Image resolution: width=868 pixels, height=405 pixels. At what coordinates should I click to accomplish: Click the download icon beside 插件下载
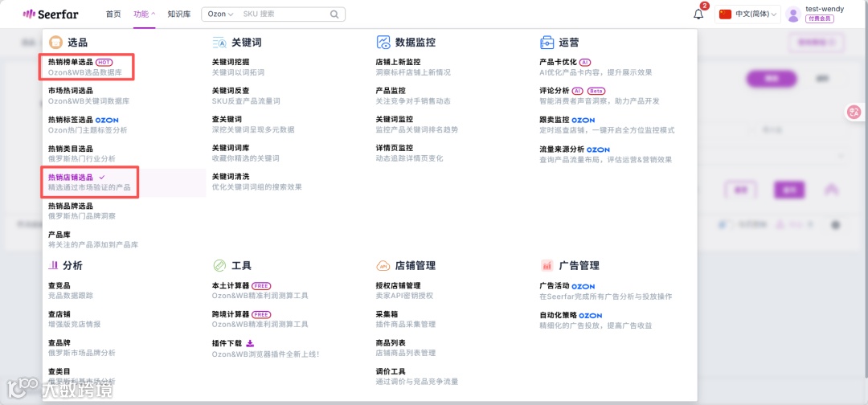[250, 343]
